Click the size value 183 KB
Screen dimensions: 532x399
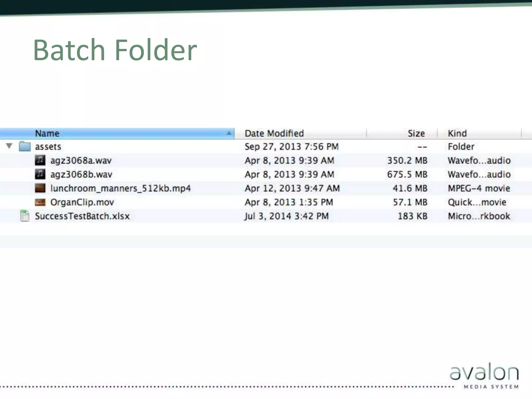pyautogui.click(x=413, y=216)
